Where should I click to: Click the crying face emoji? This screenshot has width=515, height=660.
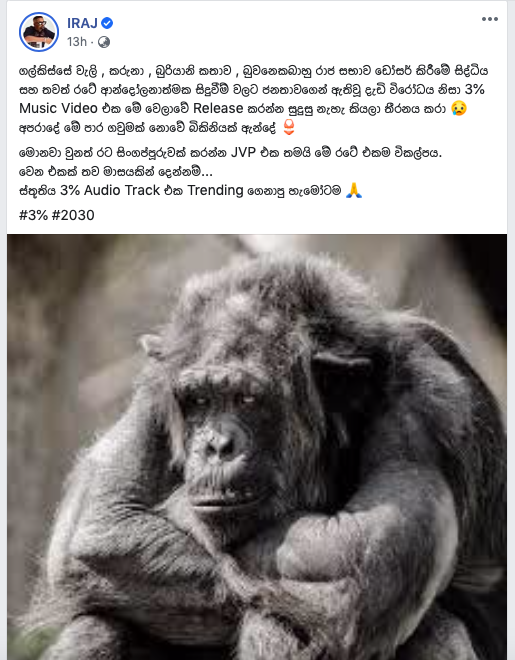coord(459,108)
